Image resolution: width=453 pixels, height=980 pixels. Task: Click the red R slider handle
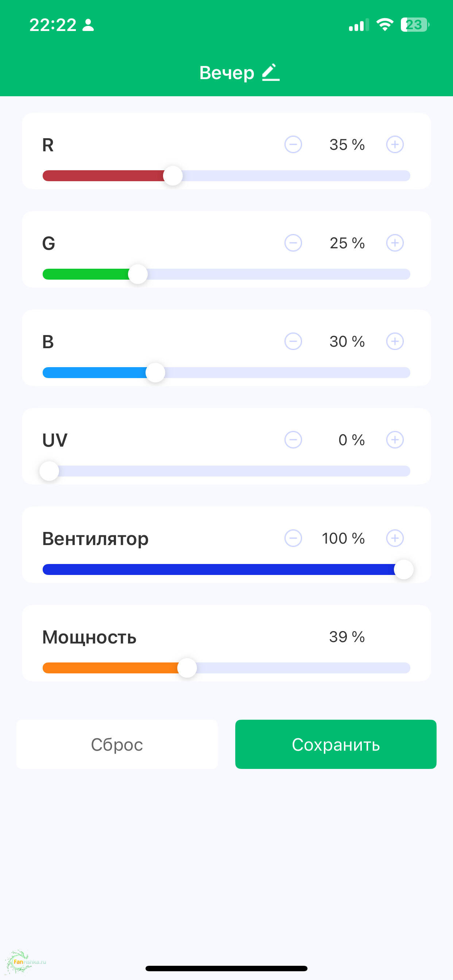173,176
